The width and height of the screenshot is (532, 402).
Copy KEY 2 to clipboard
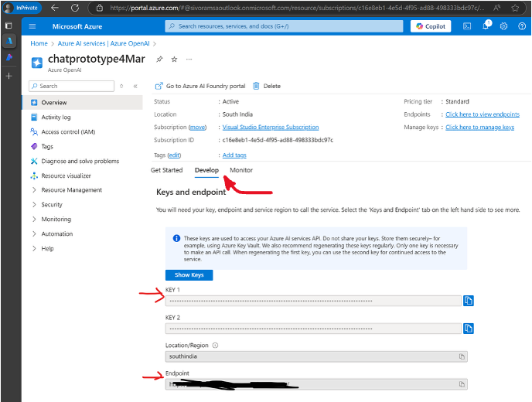[x=469, y=329]
